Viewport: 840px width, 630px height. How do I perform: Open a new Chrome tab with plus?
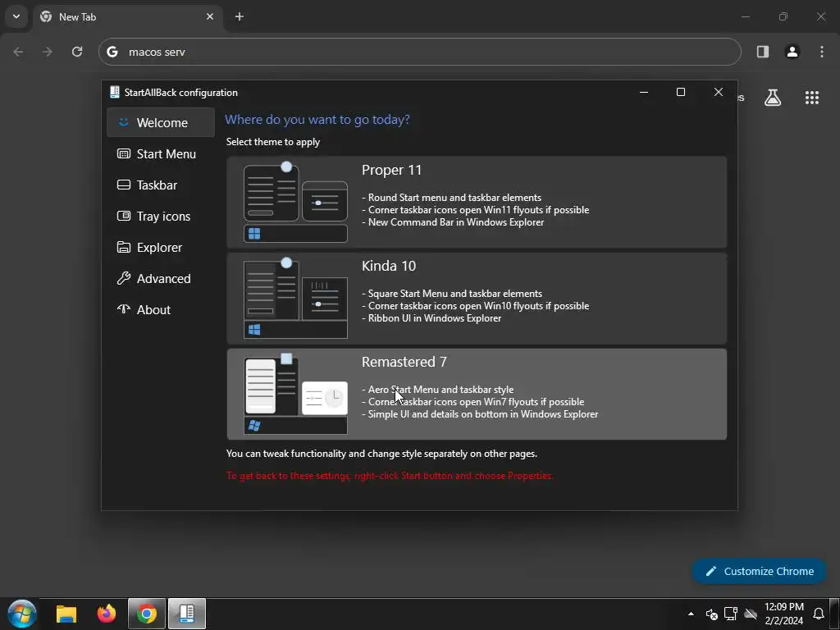[x=240, y=16]
